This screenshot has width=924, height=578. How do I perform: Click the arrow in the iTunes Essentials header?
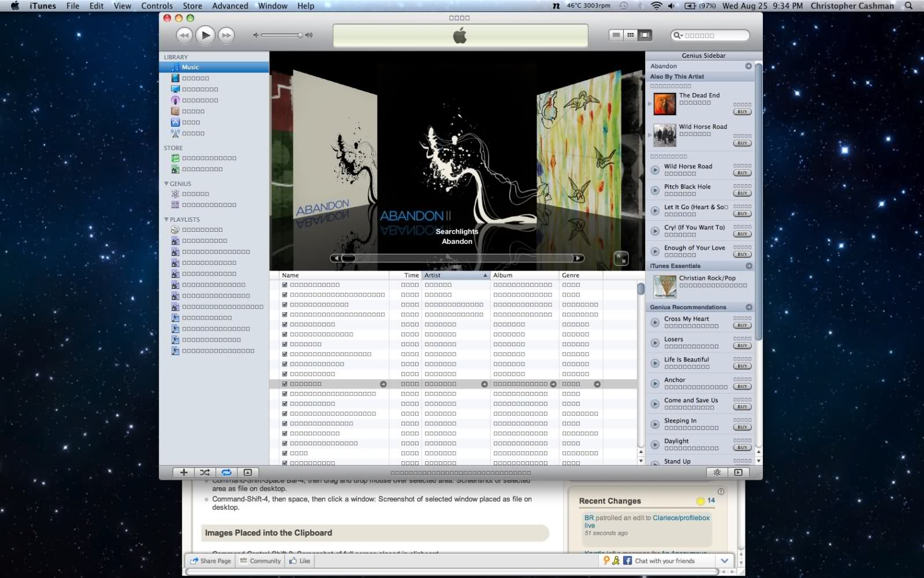pyautogui.click(x=749, y=266)
